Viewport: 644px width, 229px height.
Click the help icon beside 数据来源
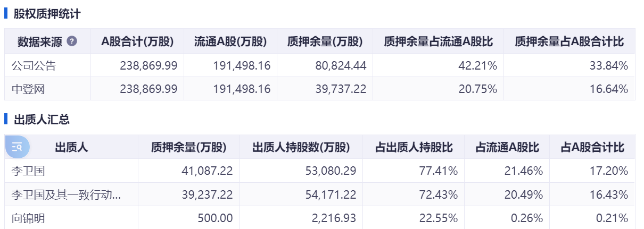[x=72, y=41]
